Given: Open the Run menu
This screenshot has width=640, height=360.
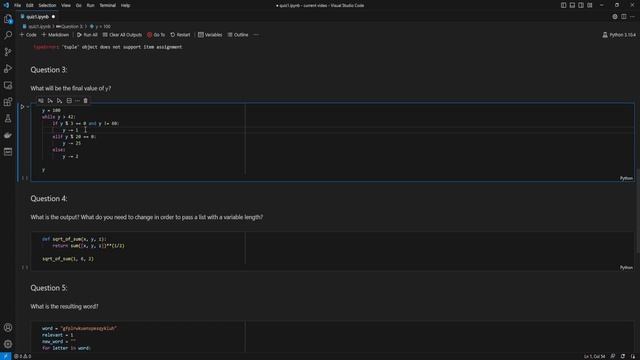Looking at the screenshot, I should pyautogui.click(x=90, y=5).
